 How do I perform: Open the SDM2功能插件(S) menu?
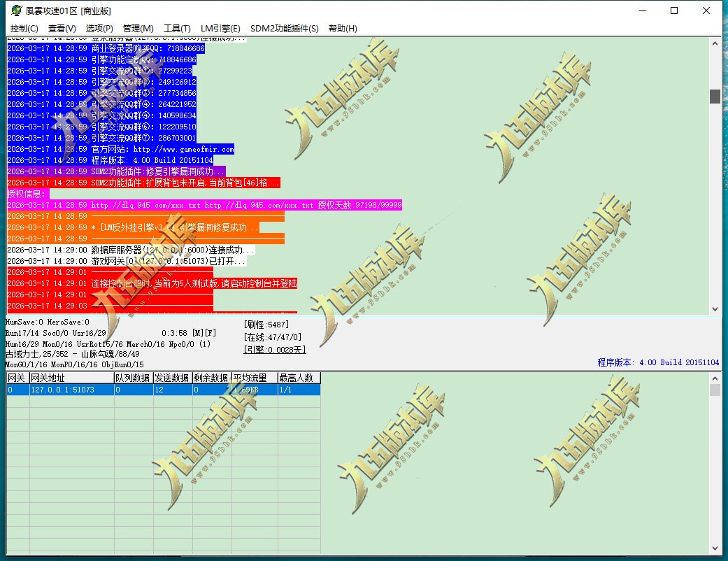284,28
